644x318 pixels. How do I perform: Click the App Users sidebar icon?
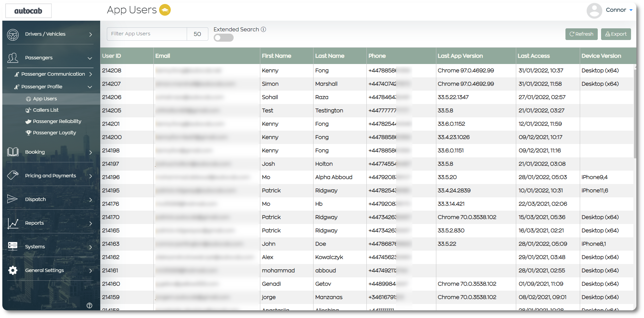coord(29,99)
